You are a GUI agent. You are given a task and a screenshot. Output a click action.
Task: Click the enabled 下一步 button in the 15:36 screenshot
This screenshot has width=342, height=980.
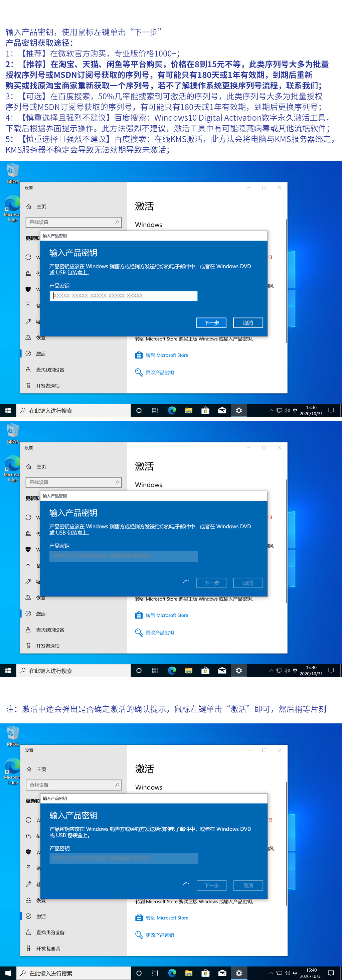point(211,323)
